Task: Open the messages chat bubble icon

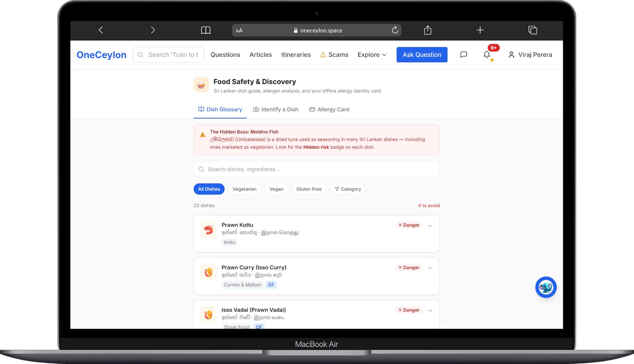Action: 464,55
